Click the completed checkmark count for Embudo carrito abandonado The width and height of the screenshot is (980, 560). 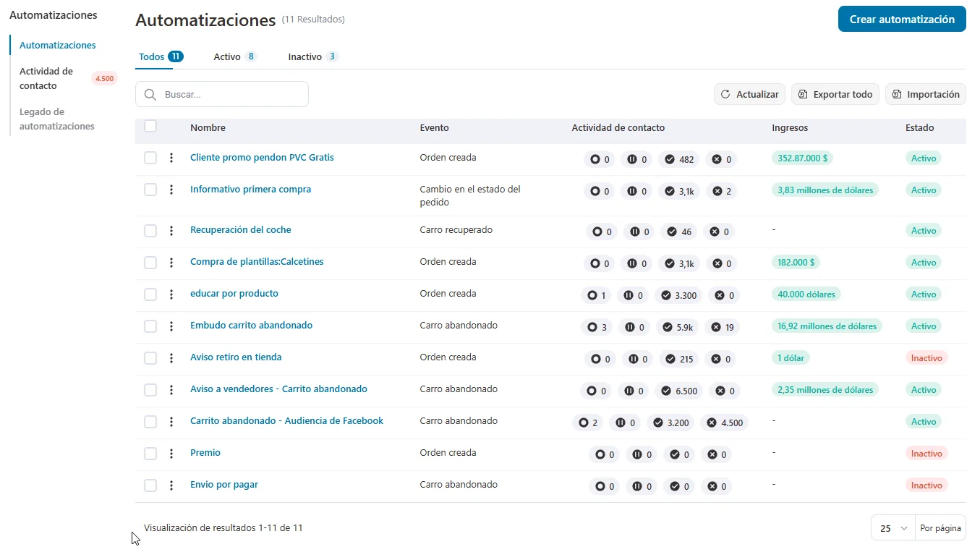pyautogui.click(x=677, y=327)
